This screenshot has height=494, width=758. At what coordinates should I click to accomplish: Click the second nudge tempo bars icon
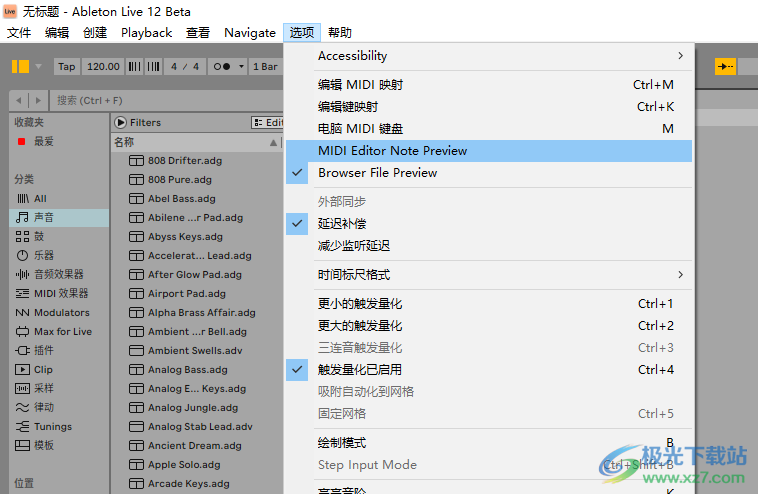[153, 66]
